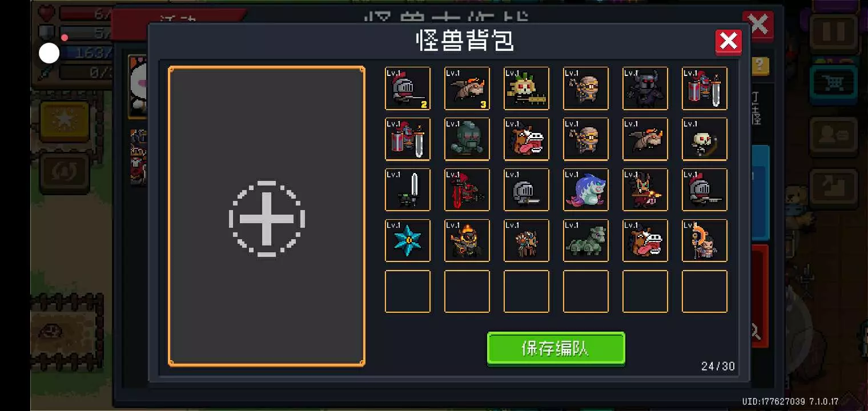The width and height of the screenshot is (868, 411).
Task: Choose the skull with green mohawk monster
Action: point(527,88)
